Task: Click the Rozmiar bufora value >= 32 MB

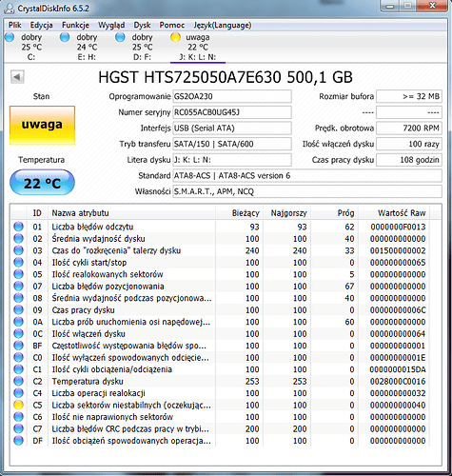Action: [x=409, y=96]
